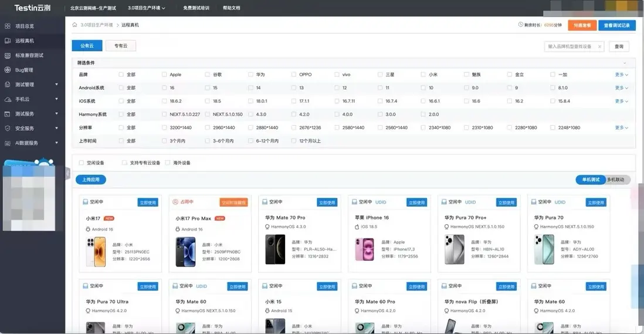Expand 手机云 submenu arrow
This screenshot has height=334, width=644.
[56, 99]
